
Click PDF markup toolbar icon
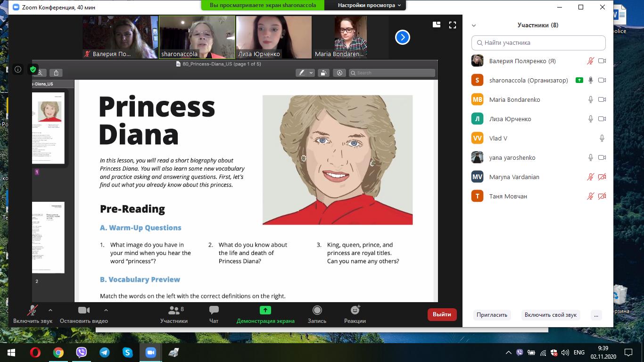tap(339, 73)
